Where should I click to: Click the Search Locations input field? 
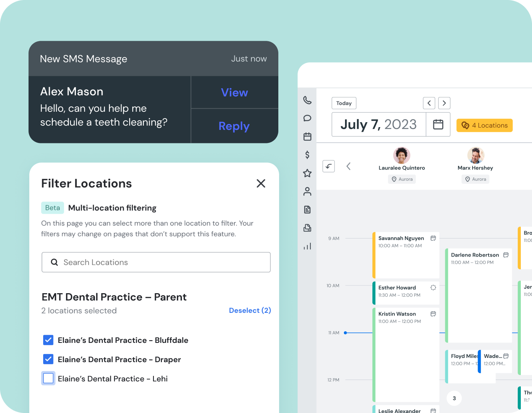(156, 262)
